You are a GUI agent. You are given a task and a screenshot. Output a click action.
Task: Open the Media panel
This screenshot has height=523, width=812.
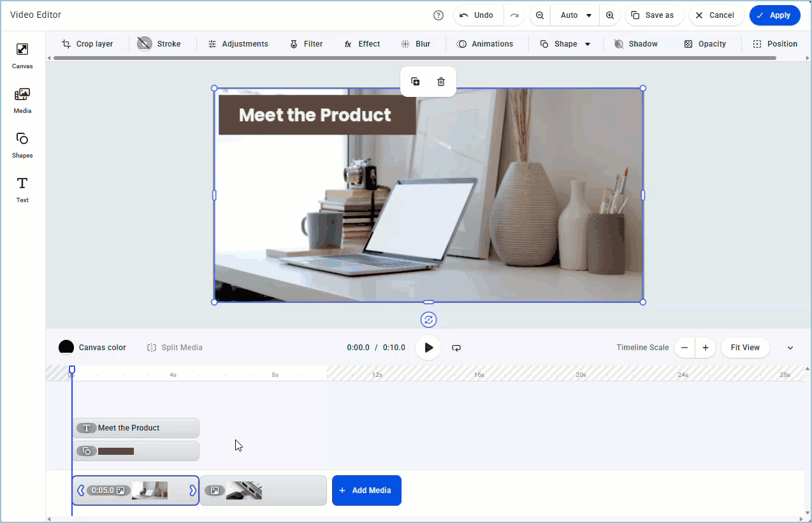tap(22, 100)
